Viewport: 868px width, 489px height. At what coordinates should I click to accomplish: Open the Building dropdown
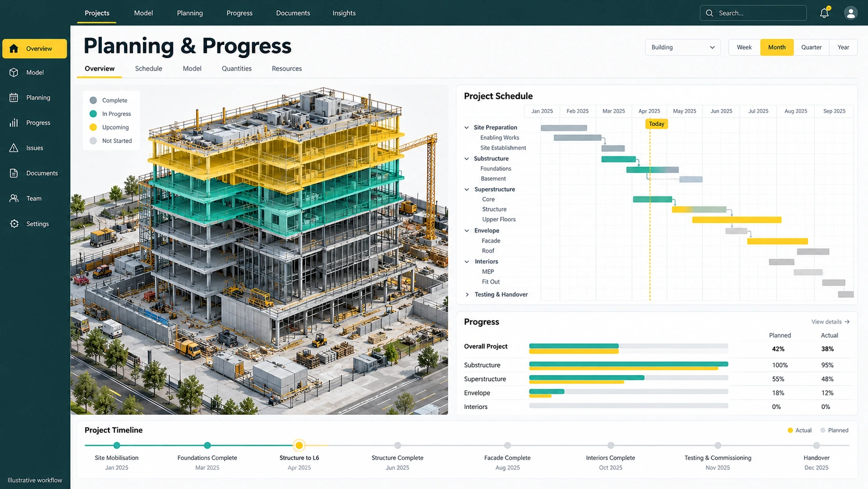pyautogui.click(x=683, y=47)
